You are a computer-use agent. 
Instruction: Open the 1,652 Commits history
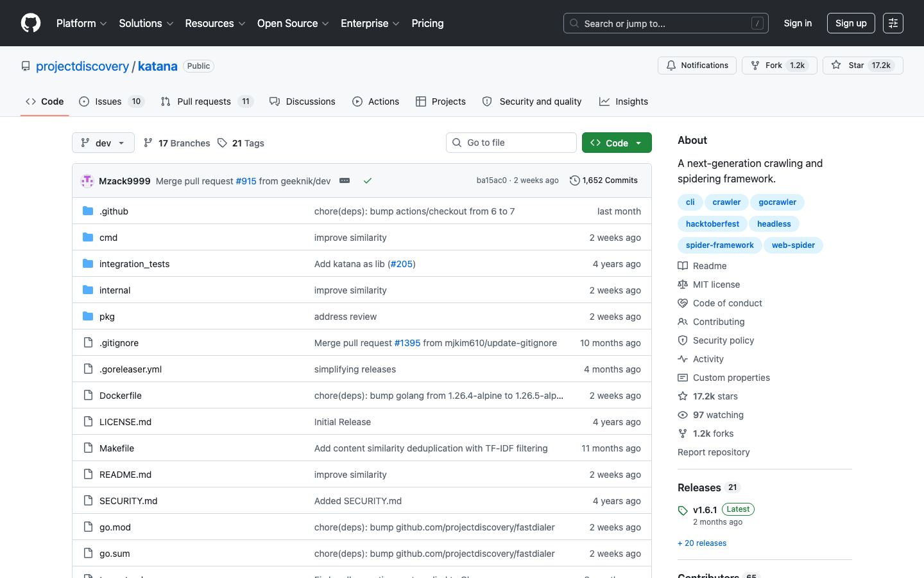pyautogui.click(x=604, y=180)
